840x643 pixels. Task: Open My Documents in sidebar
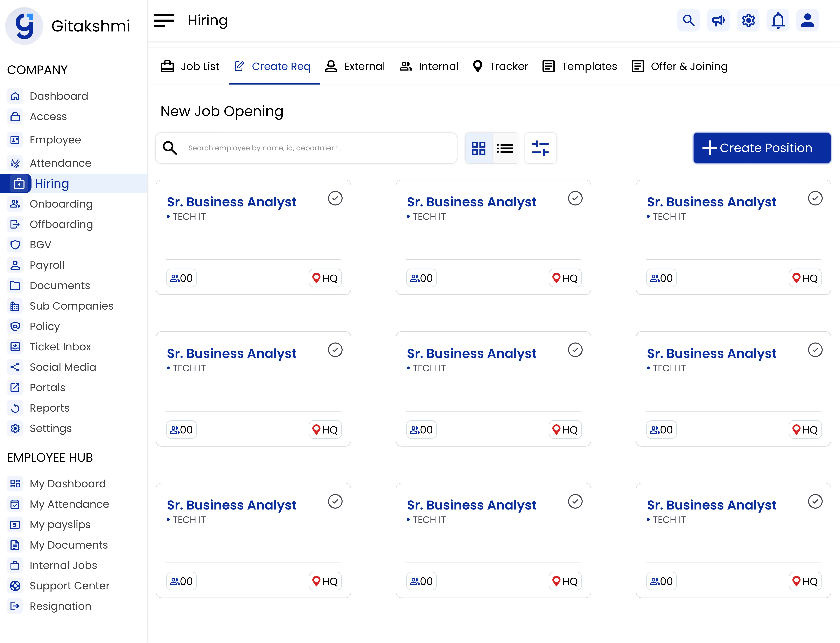point(57,545)
